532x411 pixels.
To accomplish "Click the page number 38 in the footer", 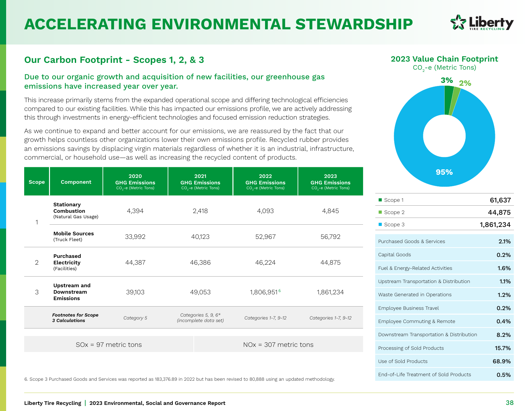I will pos(510,403).
